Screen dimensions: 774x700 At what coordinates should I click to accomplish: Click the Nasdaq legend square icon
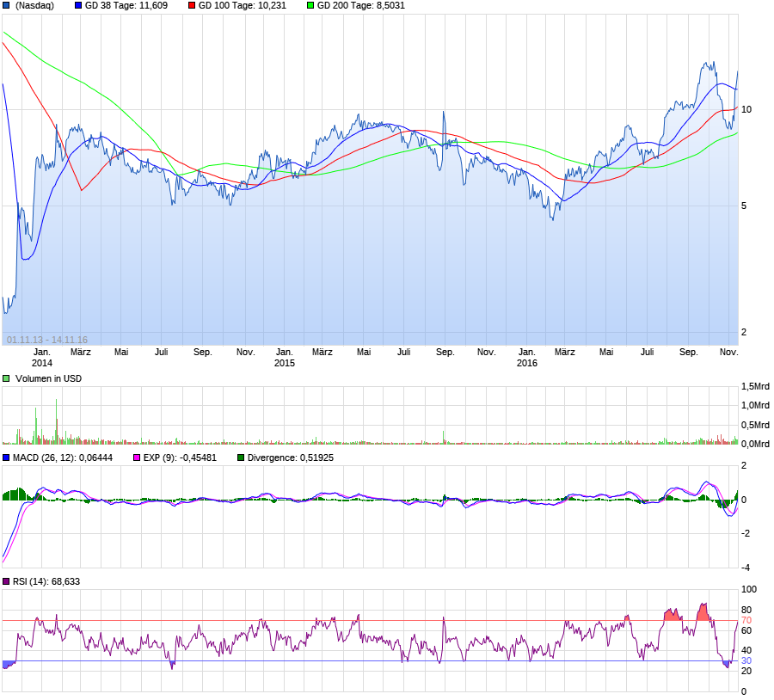[x=6, y=5]
